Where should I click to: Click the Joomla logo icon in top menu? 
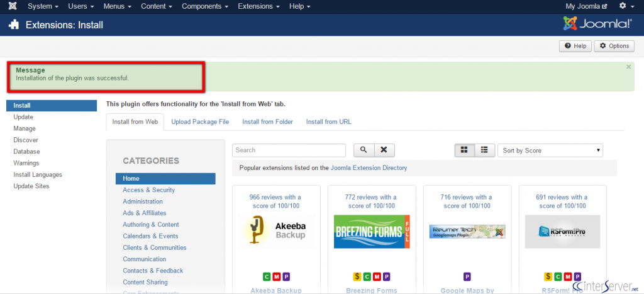pos(13,6)
